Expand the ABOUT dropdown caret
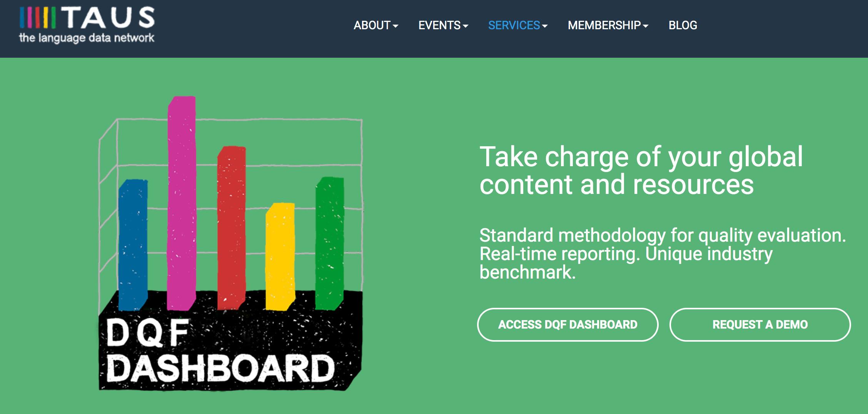This screenshot has width=868, height=414. tap(395, 26)
